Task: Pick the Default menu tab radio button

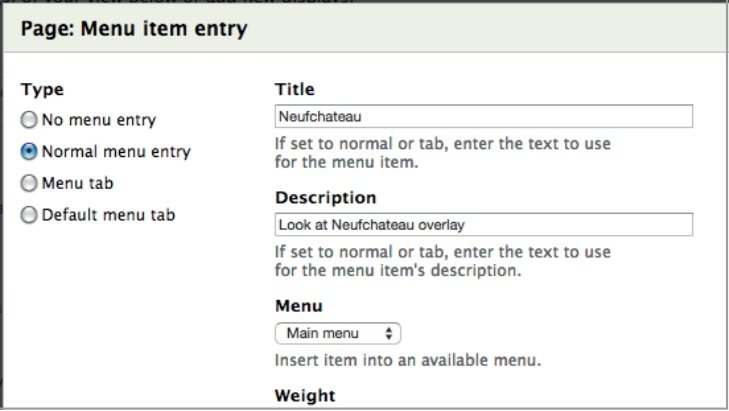Action: [29, 214]
